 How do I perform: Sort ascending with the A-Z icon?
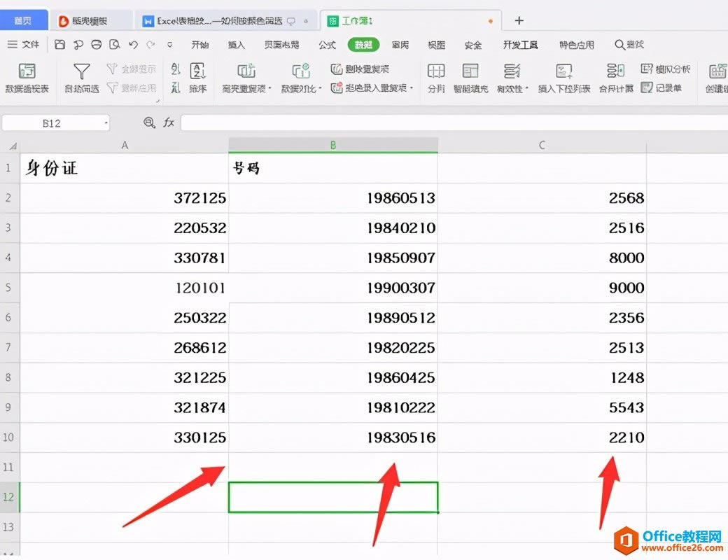coord(176,69)
